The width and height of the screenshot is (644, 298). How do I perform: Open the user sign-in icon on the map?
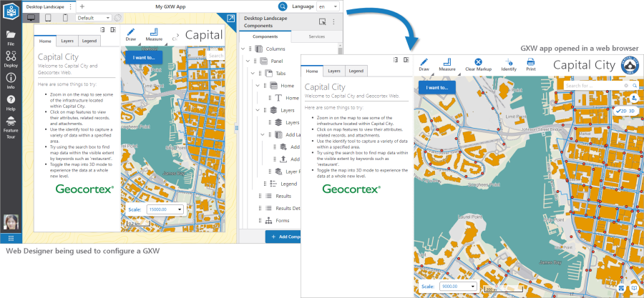pyautogui.click(x=634, y=98)
